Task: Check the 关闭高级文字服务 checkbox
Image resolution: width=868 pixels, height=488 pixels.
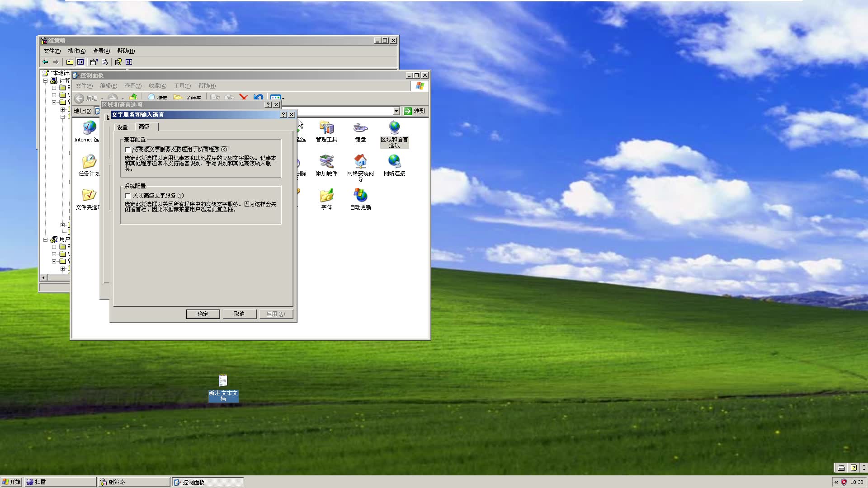Action: coord(128,196)
